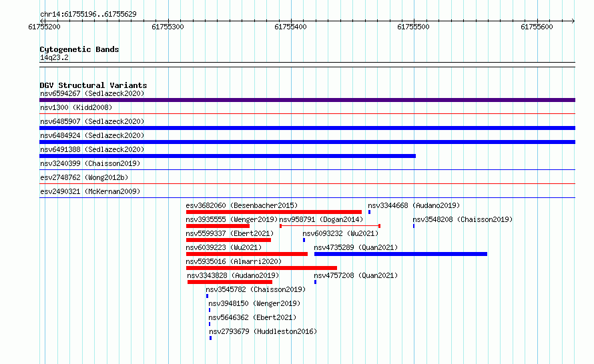The image size is (594, 364).
Task: Click the nsv6484924 (Sedlazeck2020) label
Action: click(92, 135)
